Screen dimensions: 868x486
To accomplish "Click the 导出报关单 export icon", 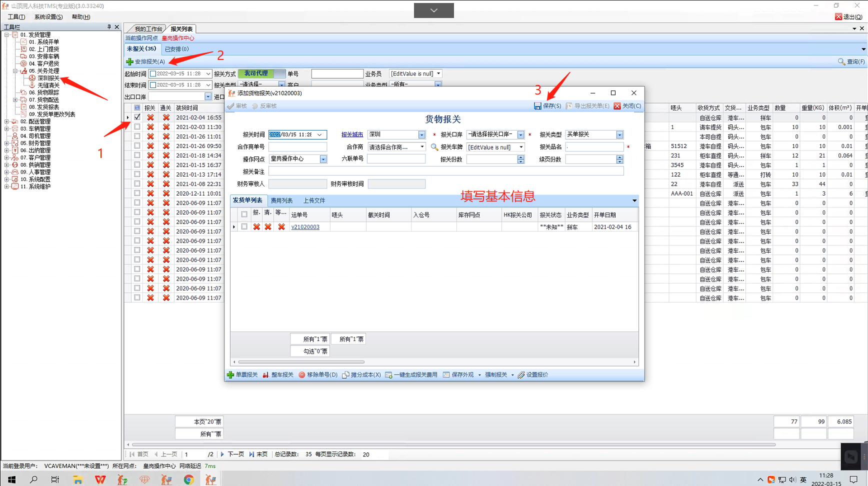I will [569, 106].
